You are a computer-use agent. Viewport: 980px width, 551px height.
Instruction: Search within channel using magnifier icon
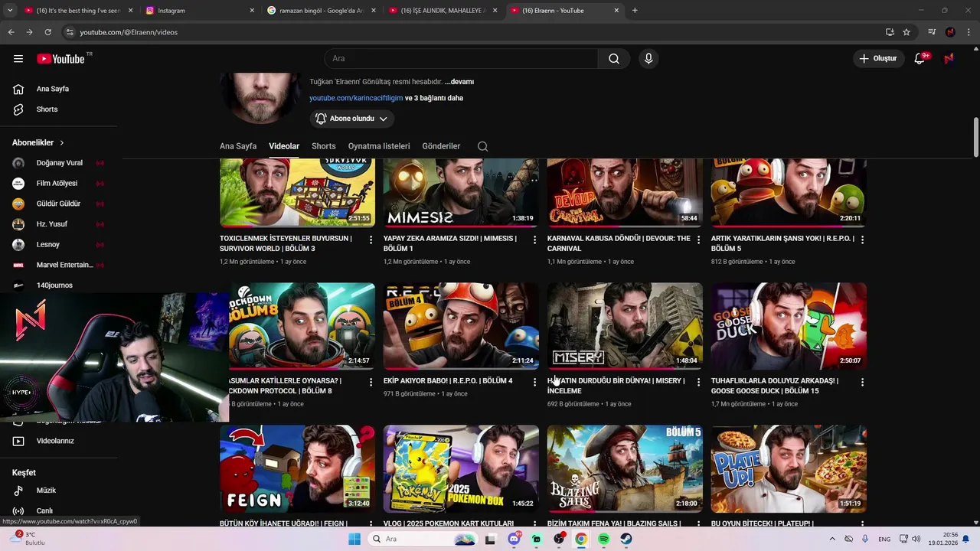point(482,146)
